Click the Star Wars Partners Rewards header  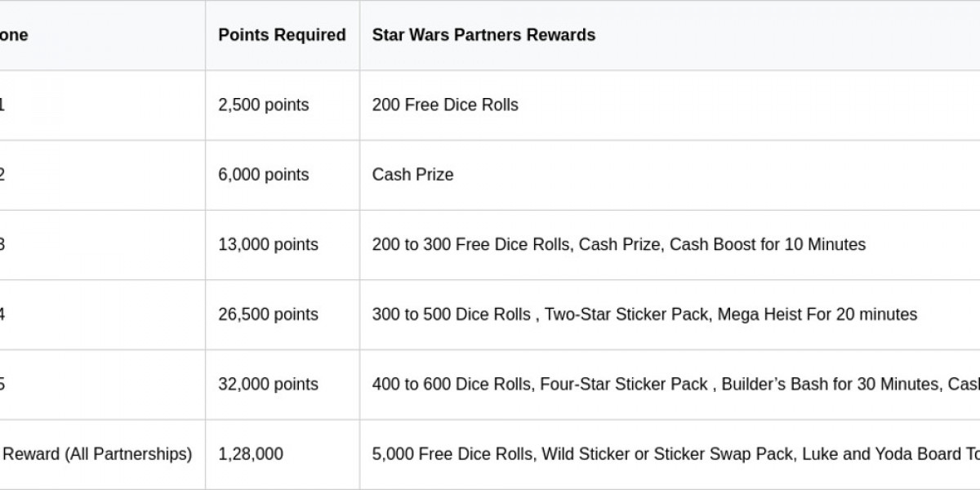pos(483,35)
